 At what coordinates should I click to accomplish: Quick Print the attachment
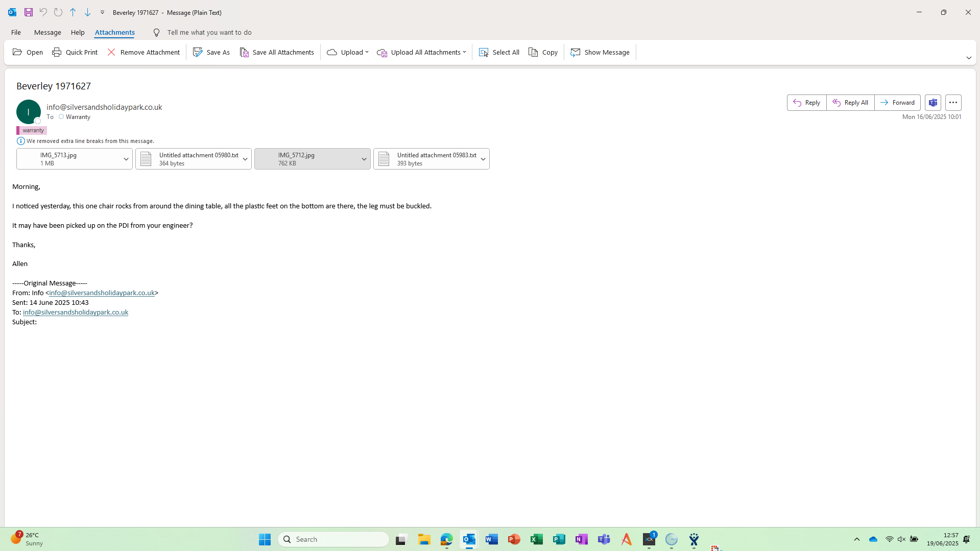point(75,52)
